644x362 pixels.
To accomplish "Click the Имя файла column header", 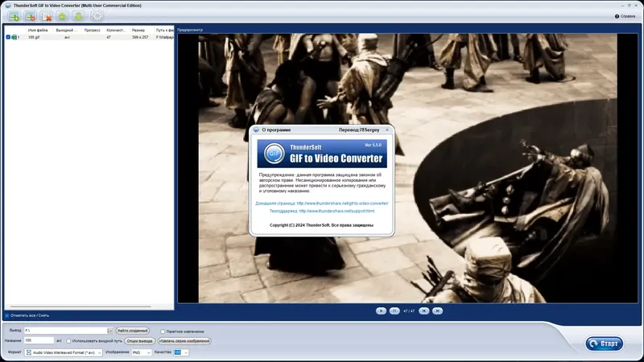I will point(38,31).
